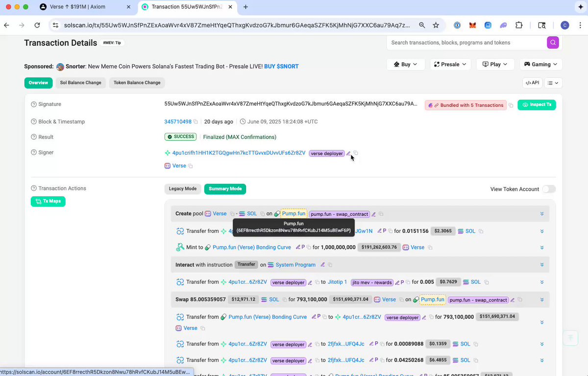The width and height of the screenshot is (588, 376).
Task: Open signer address 4pu1crifh1HH1K2 link
Action: [239, 153]
